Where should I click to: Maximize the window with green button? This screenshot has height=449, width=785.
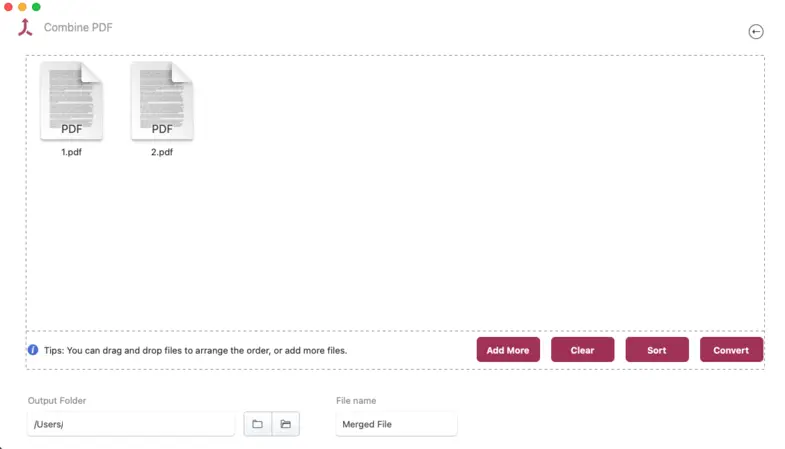(36, 7)
